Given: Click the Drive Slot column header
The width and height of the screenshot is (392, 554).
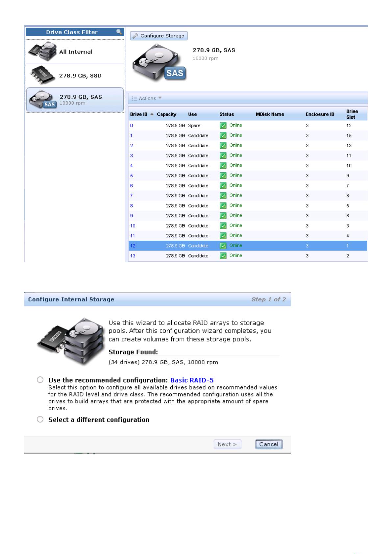Looking at the screenshot, I should point(352,114).
